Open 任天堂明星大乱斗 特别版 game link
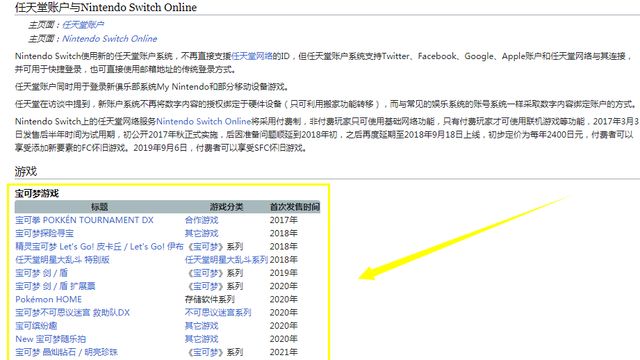This screenshot has width=640, height=360. 62,260
